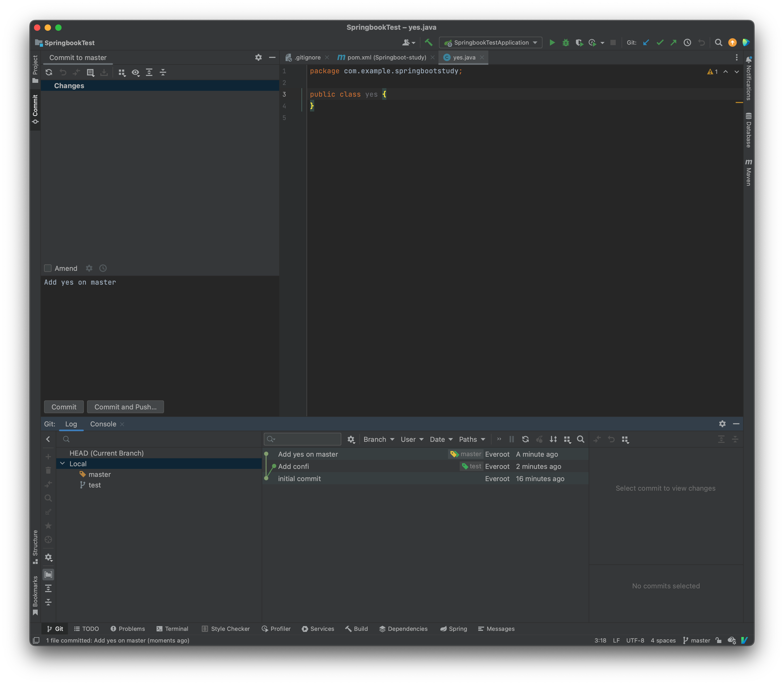Viewport: 784px width, 685px height.
Task: Focus the Git log search field
Action: tap(302, 439)
